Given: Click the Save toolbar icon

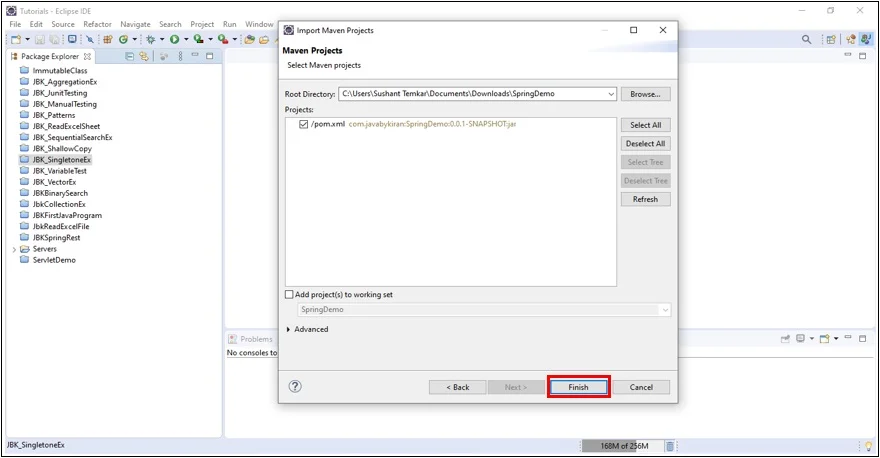Looking at the screenshot, I should click(40, 39).
